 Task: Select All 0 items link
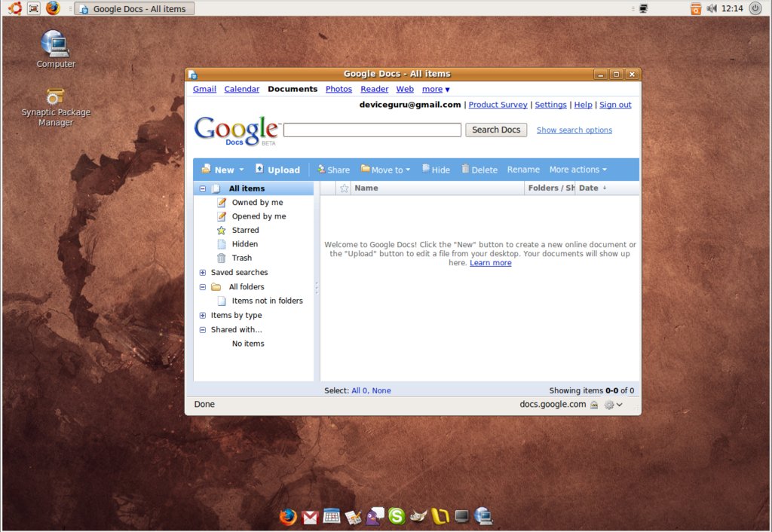tap(360, 391)
